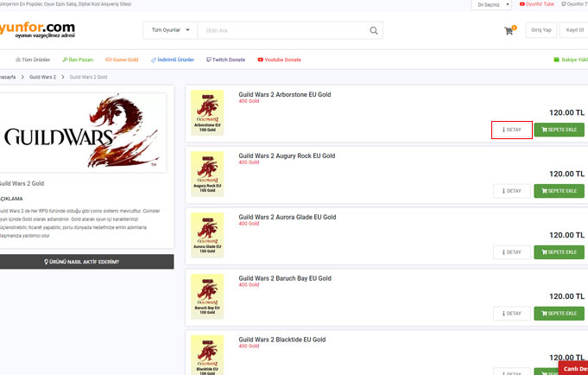Open Detay for Arborstone EU Gold
Screen dimensions: 588x375
coord(511,130)
